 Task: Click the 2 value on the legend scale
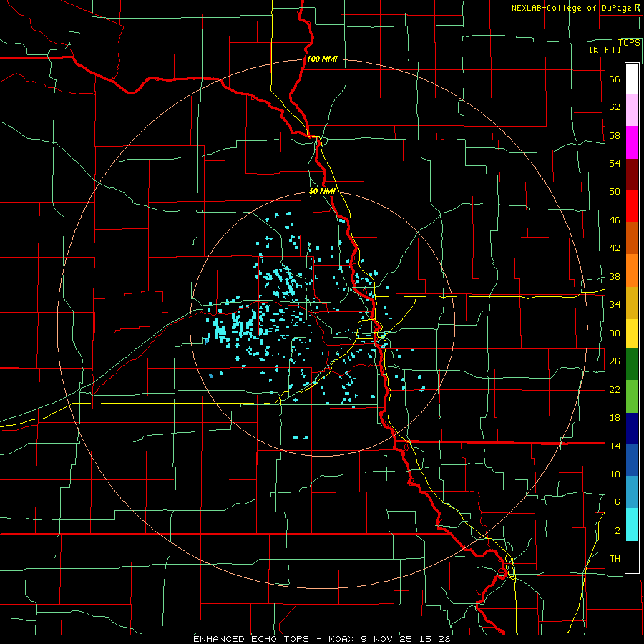click(x=618, y=531)
